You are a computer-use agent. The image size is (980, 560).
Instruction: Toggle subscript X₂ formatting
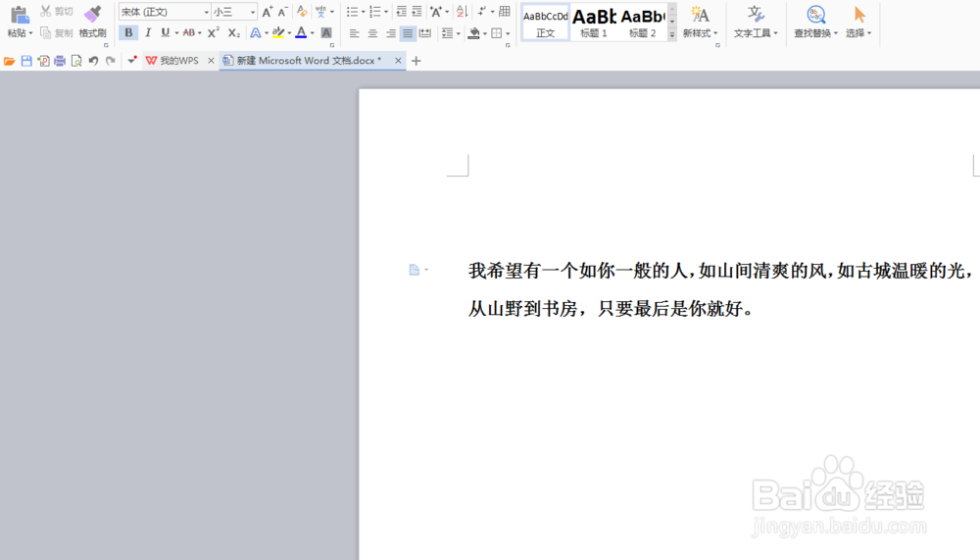click(x=234, y=32)
